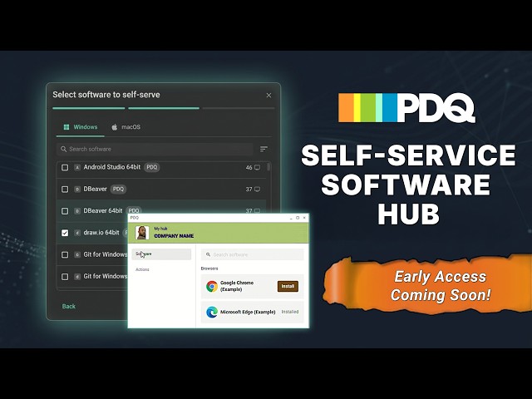Click the PDQ badge next to DBeaver
Image resolution: width=532 pixels, height=399 pixels.
click(x=118, y=189)
